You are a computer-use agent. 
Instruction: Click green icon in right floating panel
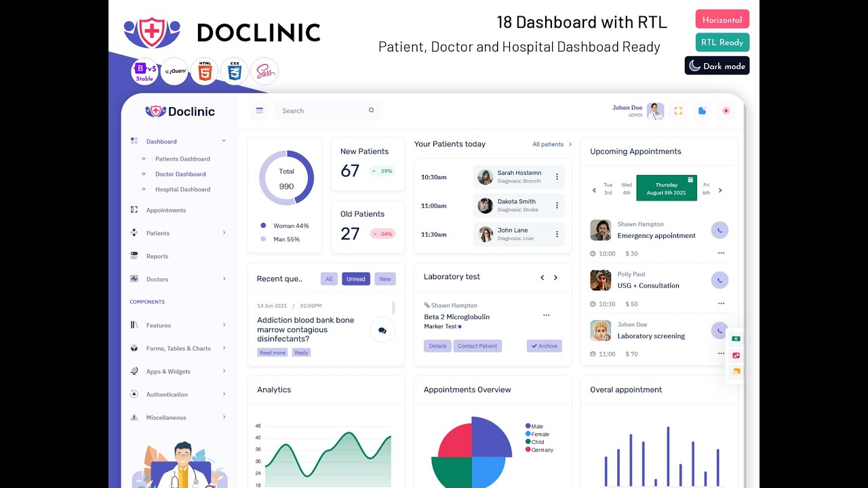tap(736, 338)
